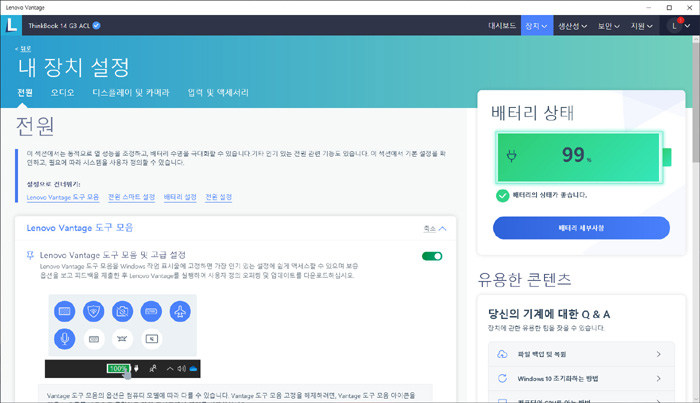Open the 장치 dropdown menu
Viewport: 700px width, 403px height.
point(537,26)
